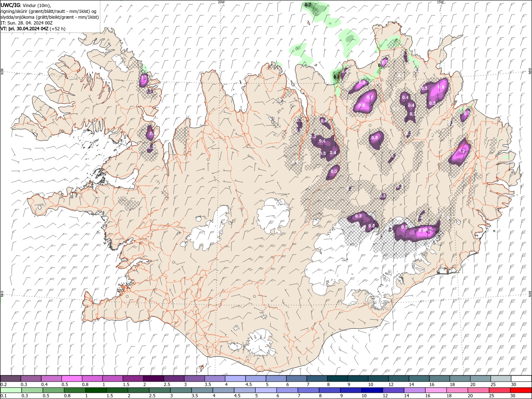
Task: Select the 14 grey-teal snow legend swatch
Action: click(x=419, y=378)
